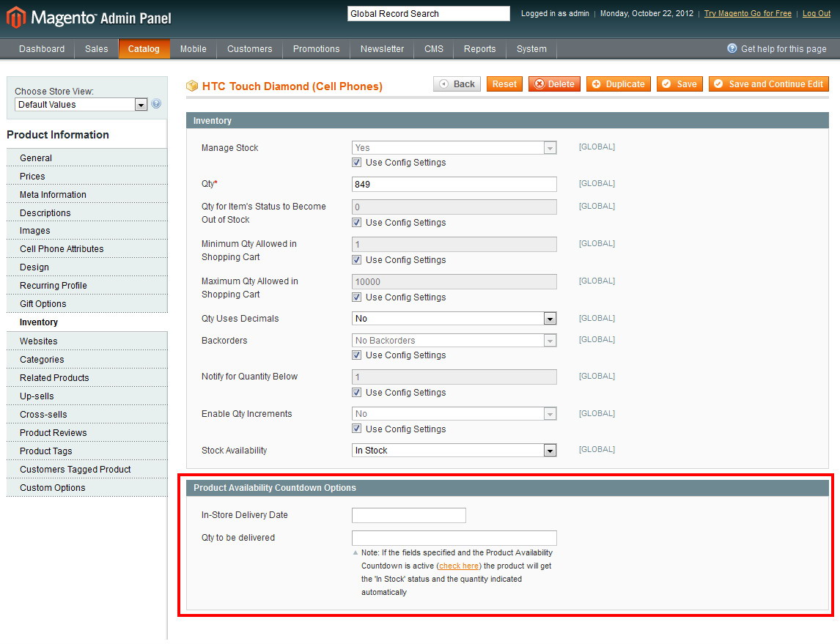Click the Duplicate button's plus icon

pos(595,84)
